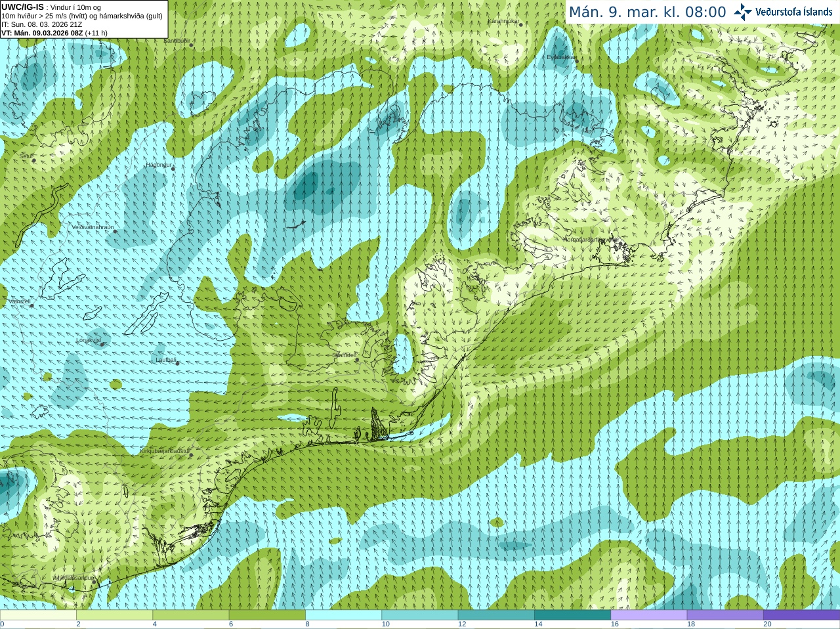
Task: Click the Sandbúðir station marker dot
Action: [x=191, y=45]
